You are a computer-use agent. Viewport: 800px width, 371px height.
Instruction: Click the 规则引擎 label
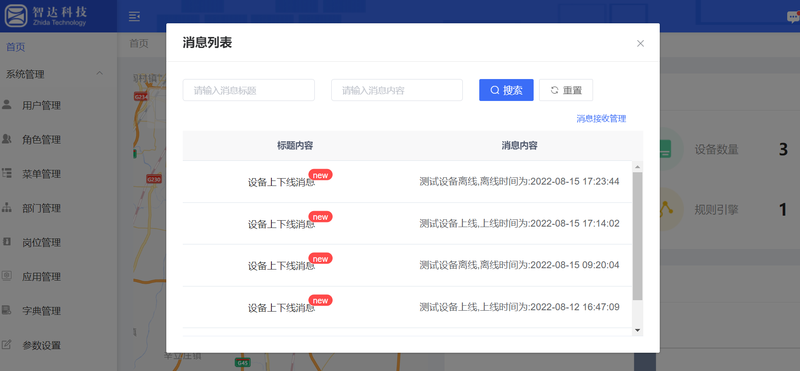(716, 210)
